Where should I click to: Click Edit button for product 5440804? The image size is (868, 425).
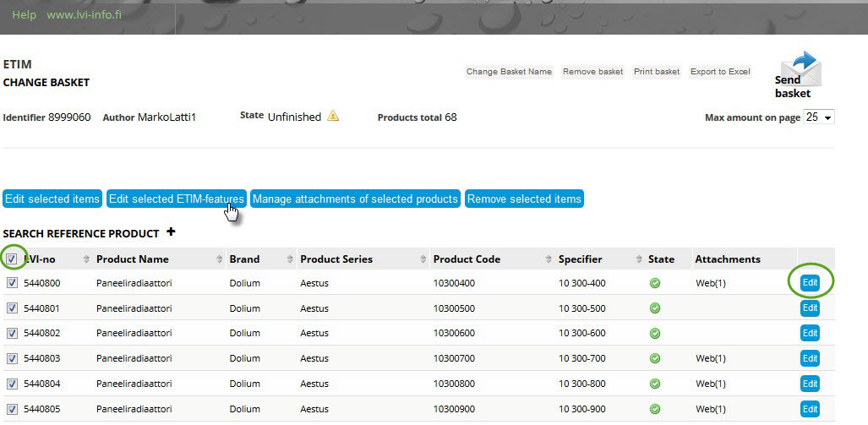810,384
